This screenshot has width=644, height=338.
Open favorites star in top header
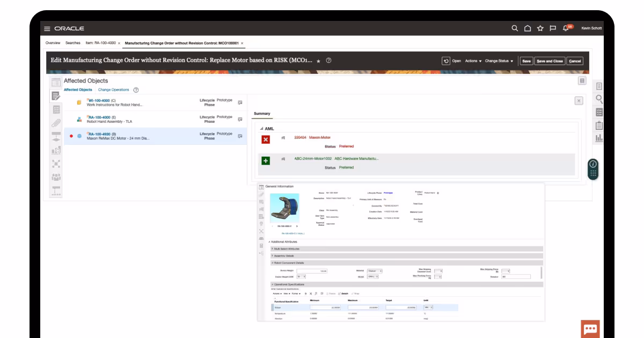540,28
